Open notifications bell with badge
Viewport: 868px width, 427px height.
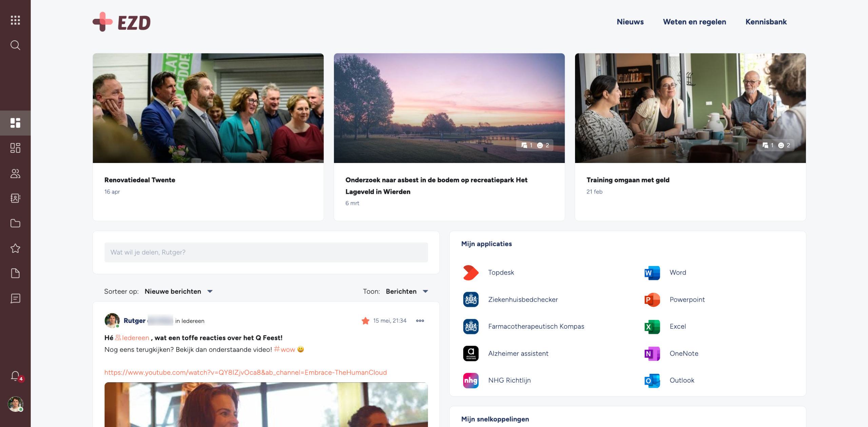click(x=15, y=376)
